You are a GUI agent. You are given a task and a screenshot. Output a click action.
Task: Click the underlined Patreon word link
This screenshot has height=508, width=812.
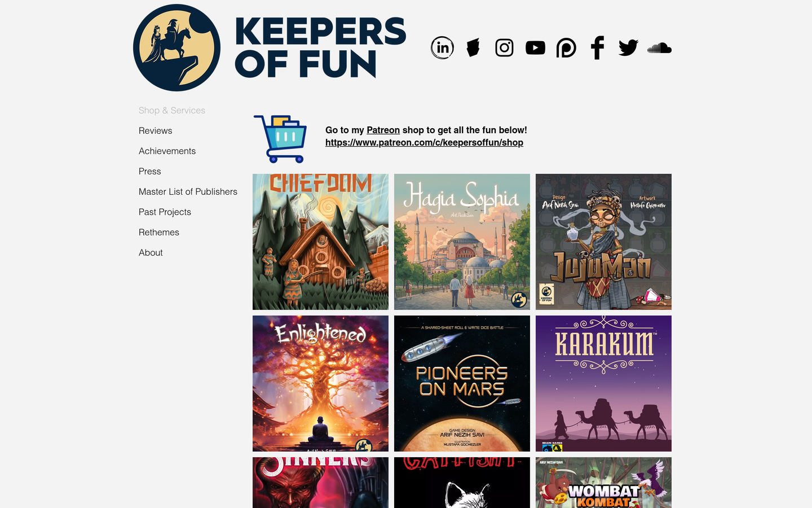[x=383, y=130]
